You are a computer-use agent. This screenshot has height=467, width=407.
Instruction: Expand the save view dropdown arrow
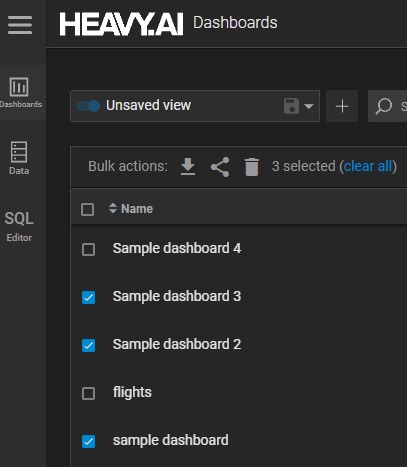[309, 106]
